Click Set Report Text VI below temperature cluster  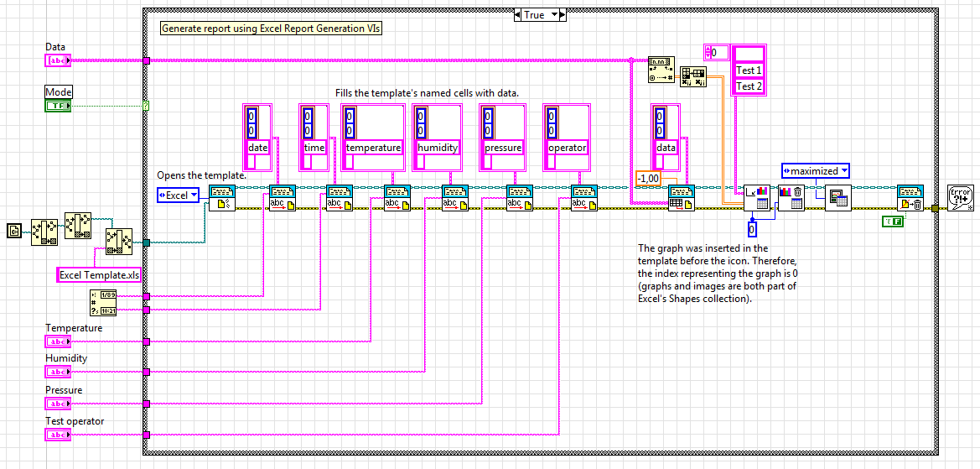(397, 198)
